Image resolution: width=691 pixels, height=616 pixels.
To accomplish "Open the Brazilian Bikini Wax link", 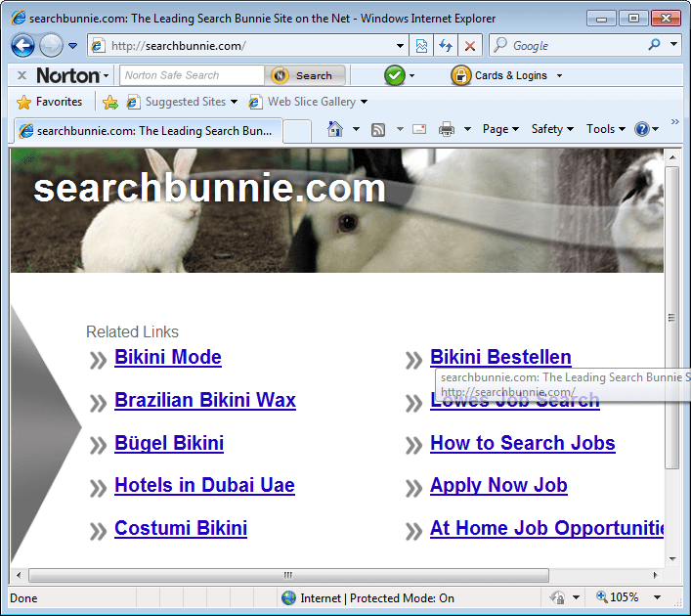I will pyautogui.click(x=205, y=400).
